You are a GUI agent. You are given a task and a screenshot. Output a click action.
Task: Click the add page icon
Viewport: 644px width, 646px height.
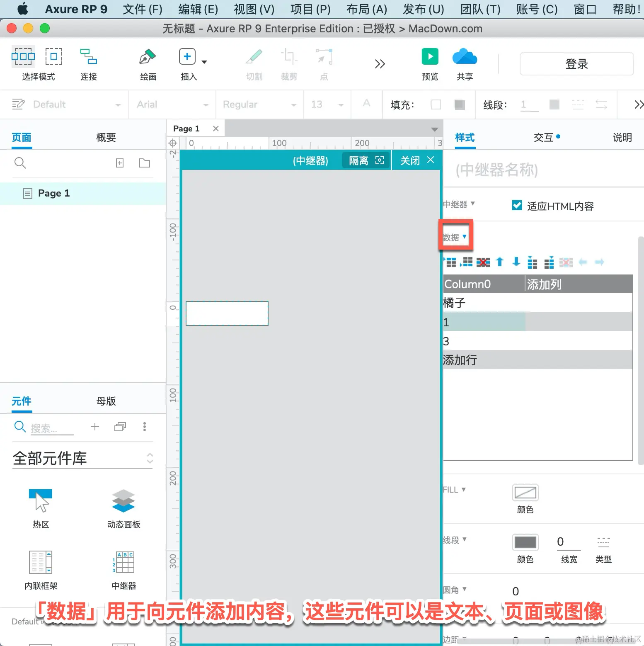(120, 163)
